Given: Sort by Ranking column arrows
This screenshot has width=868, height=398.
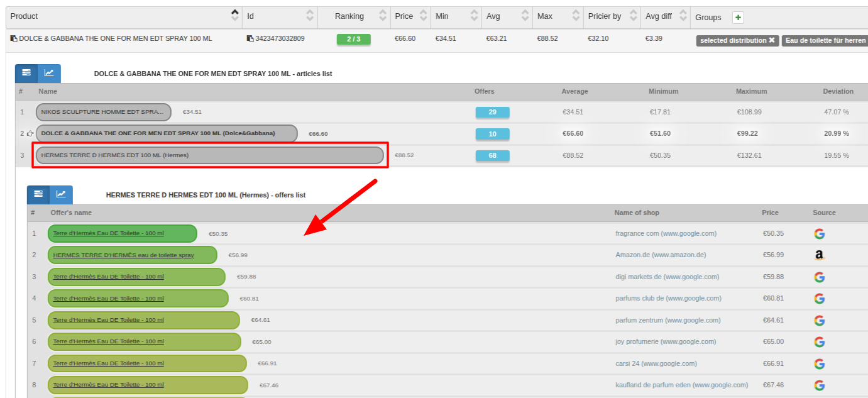Looking at the screenshot, I should [382, 16].
